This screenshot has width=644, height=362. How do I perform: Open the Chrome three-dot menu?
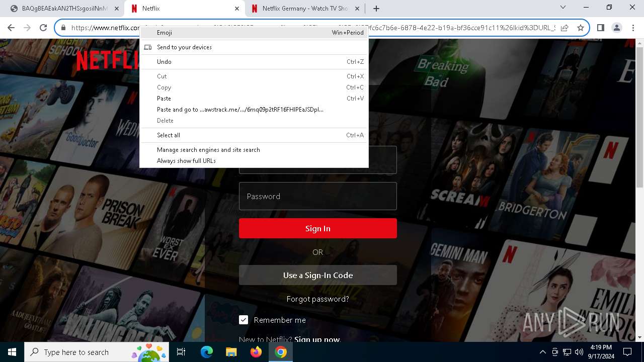632,28
